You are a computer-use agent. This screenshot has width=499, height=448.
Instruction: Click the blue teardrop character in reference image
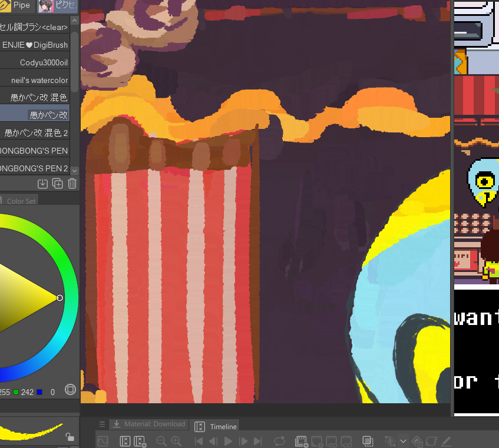point(484,182)
